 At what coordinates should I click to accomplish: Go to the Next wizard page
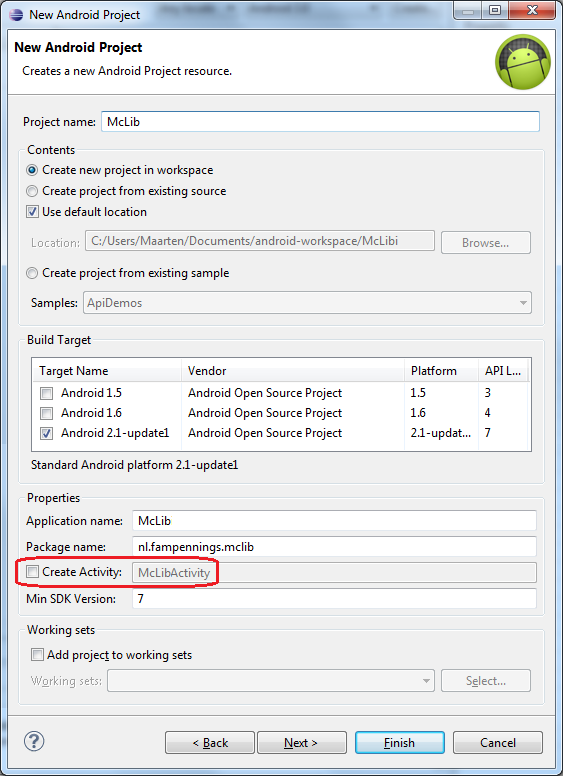coord(301,742)
